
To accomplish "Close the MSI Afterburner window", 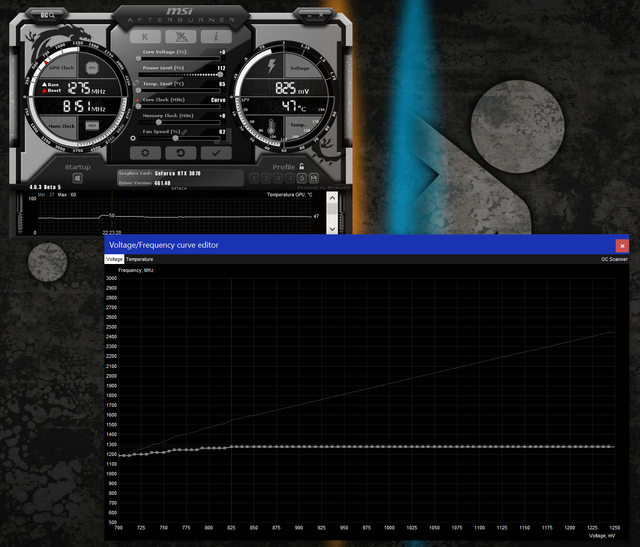I will click(321, 15).
